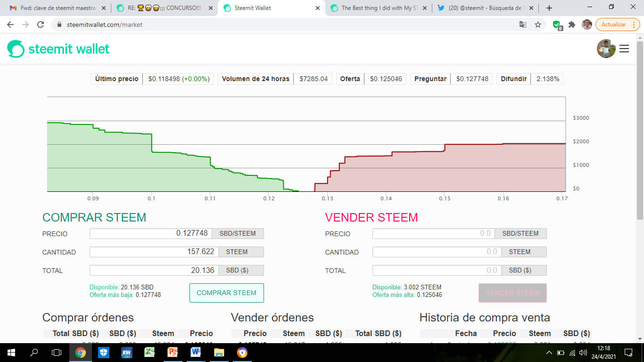Go back to the previous page
Viewport: 644px width, 362px height.
pos(10,25)
